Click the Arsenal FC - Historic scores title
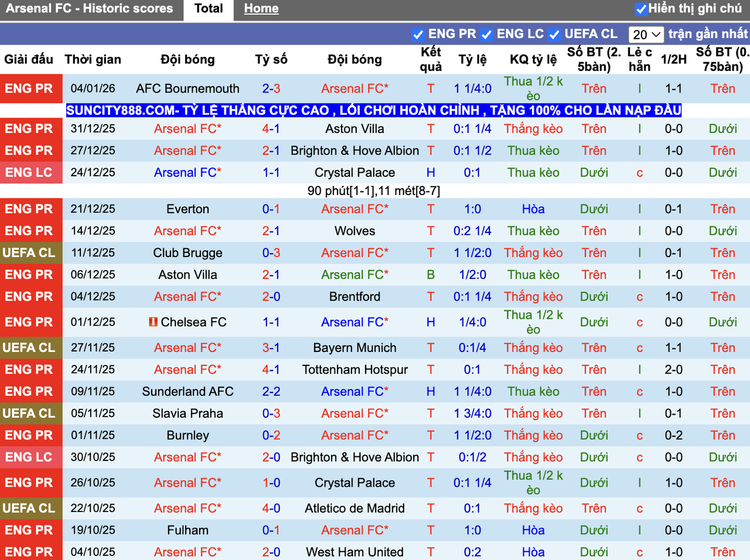Screen dimensions: 750x560 click(x=89, y=9)
